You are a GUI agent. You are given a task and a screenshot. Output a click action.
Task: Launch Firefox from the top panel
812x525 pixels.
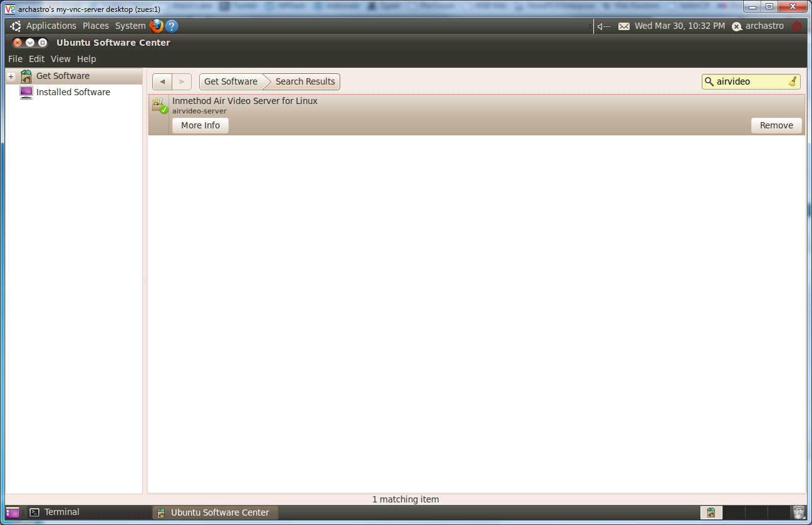(x=157, y=26)
